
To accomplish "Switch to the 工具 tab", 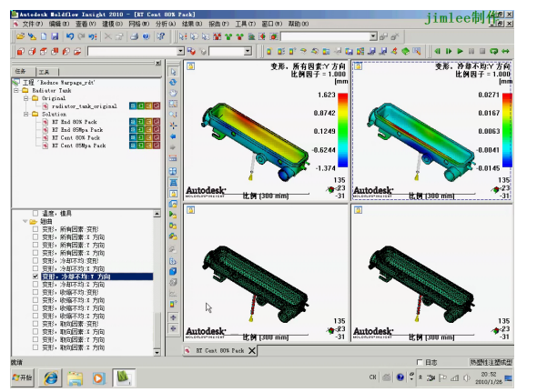I will pyautogui.click(x=45, y=72).
